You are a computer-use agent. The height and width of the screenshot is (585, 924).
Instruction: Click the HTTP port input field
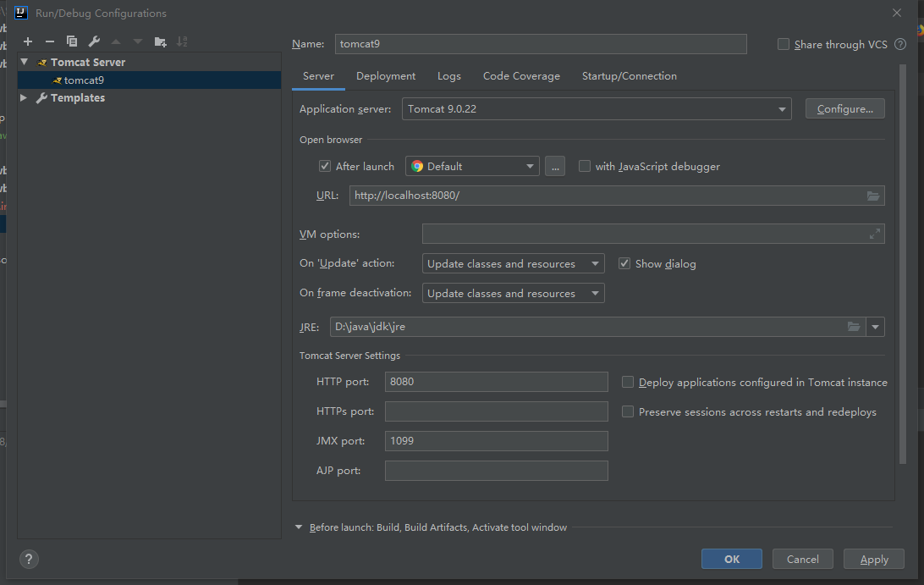click(x=496, y=382)
